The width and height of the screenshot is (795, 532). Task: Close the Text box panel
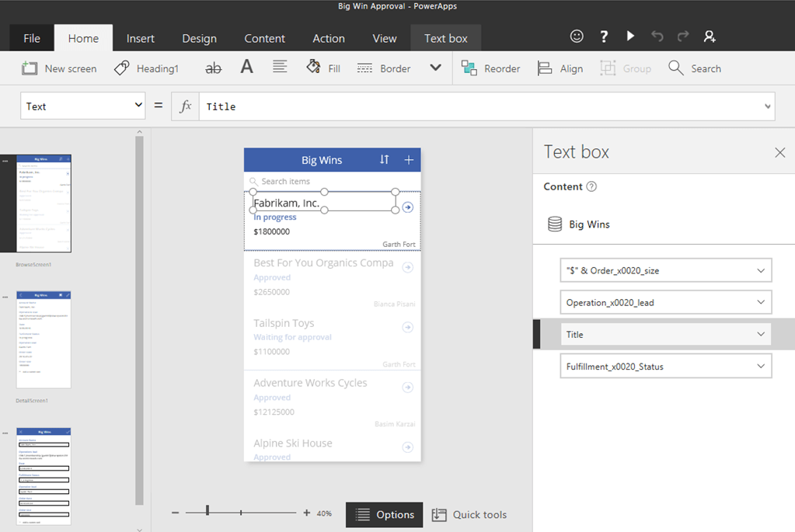click(x=779, y=152)
